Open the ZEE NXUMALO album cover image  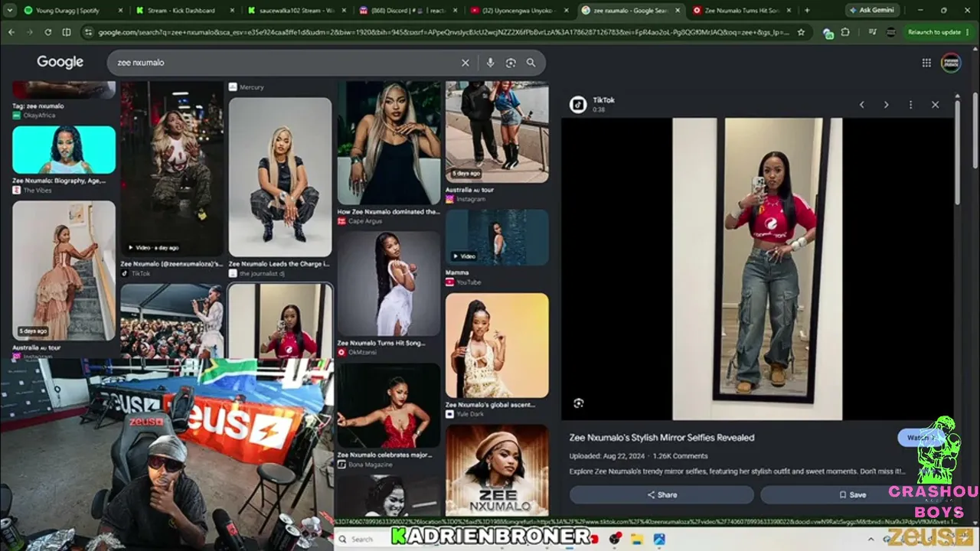[x=497, y=470]
